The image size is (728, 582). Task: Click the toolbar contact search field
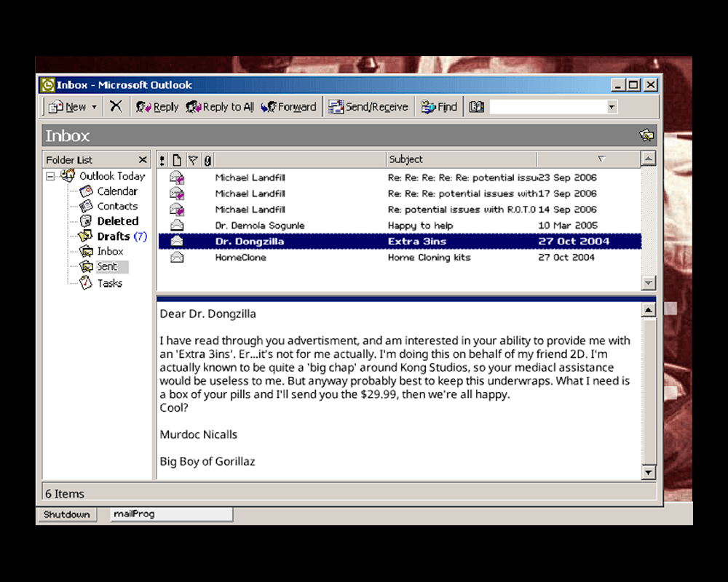click(548, 107)
